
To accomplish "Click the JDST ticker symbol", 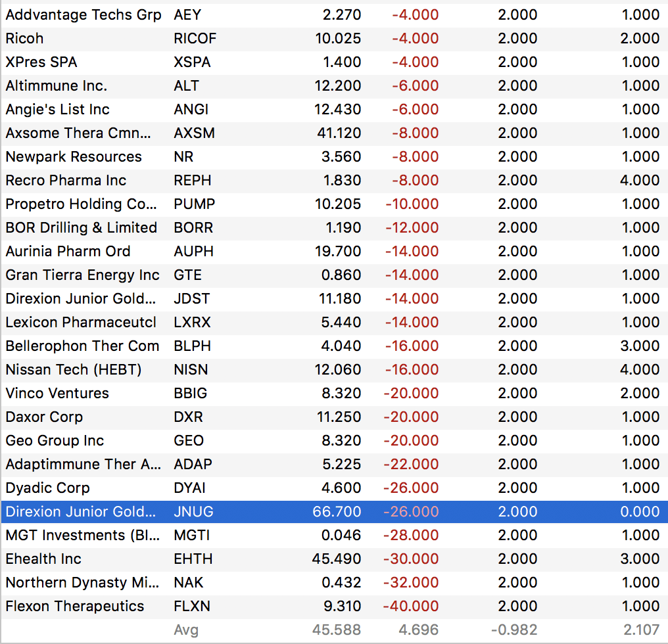I will [192, 298].
